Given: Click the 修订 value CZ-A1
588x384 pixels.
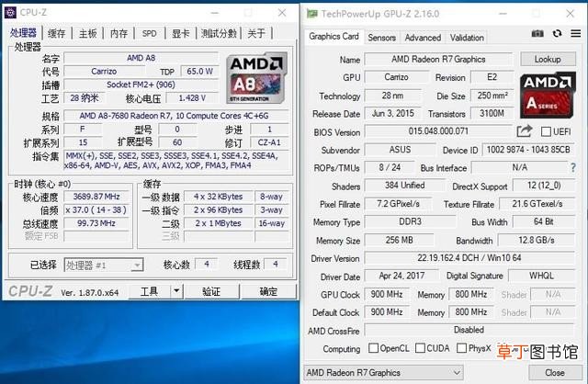Looking at the screenshot, I should [269, 143].
